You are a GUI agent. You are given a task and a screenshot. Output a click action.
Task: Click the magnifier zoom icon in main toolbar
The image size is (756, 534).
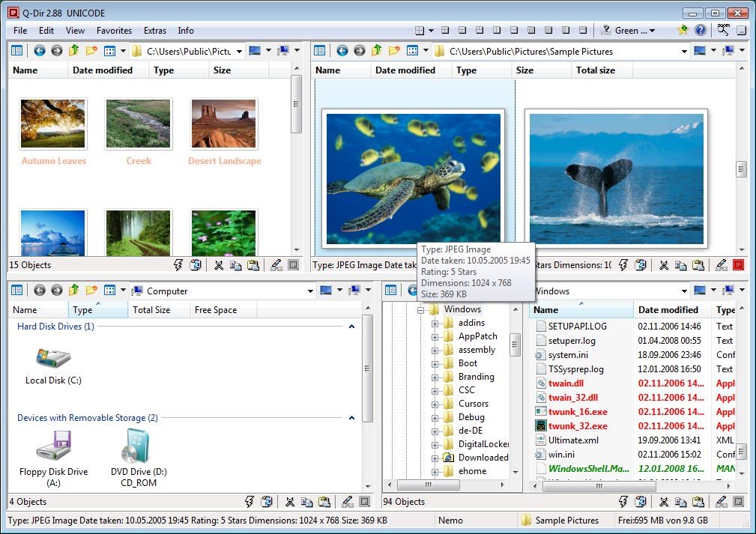[723, 30]
